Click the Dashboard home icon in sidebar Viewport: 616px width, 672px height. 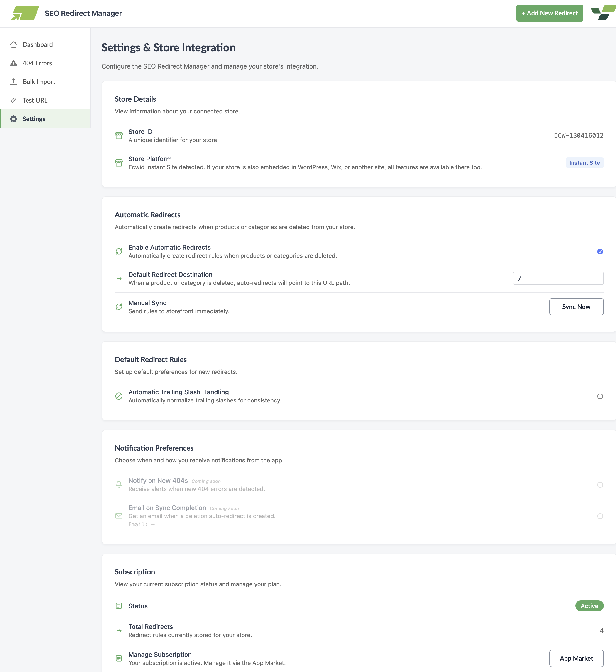click(14, 45)
